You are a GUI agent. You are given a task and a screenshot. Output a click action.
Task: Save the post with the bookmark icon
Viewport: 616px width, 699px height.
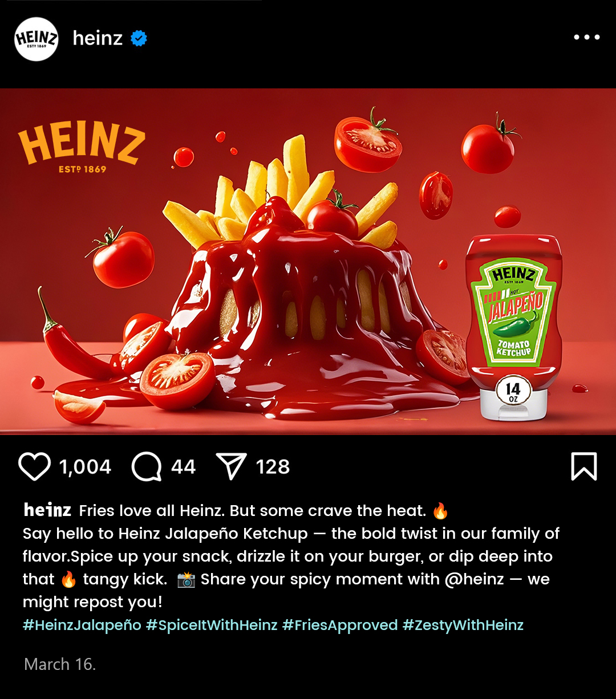coord(583,466)
